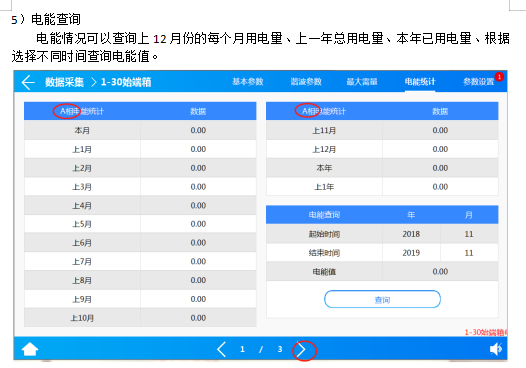The height and width of the screenshot is (368, 526).
Task: Select the 电能统计 tab
Action: click(x=420, y=82)
